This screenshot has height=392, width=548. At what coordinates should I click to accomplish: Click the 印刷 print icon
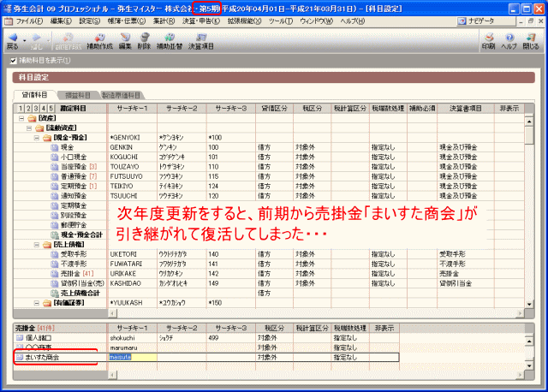489,38
